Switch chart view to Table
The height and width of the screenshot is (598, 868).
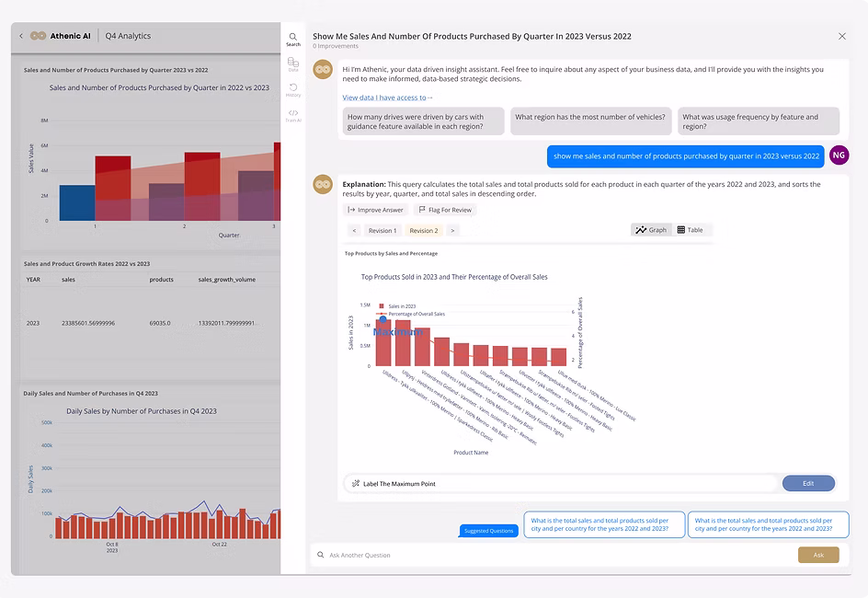coord(691,230)
